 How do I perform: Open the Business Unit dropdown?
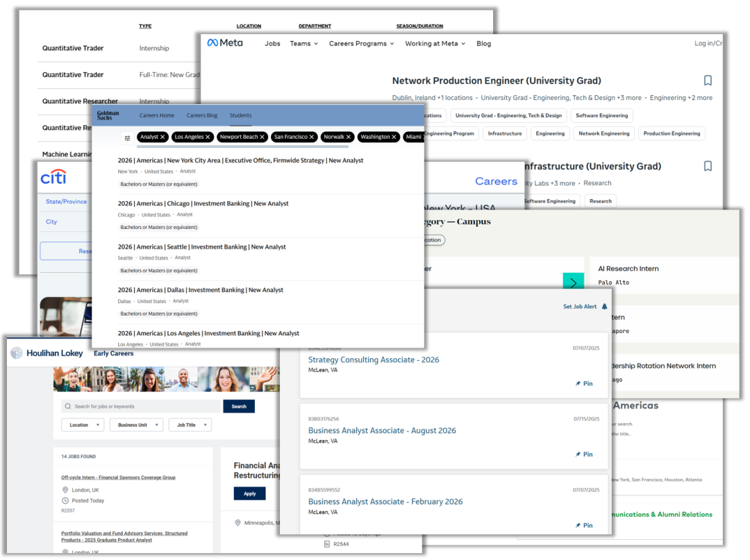(136, 425)
